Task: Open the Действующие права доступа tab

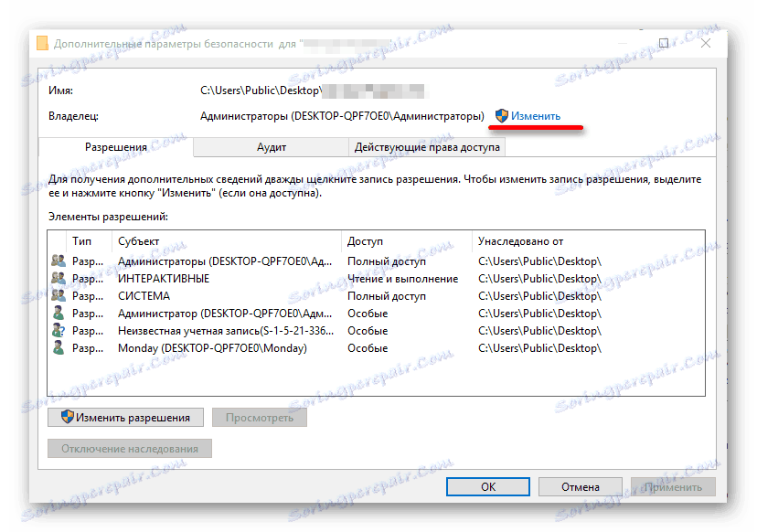Action: pyautogui.click(x=427, y=147)
